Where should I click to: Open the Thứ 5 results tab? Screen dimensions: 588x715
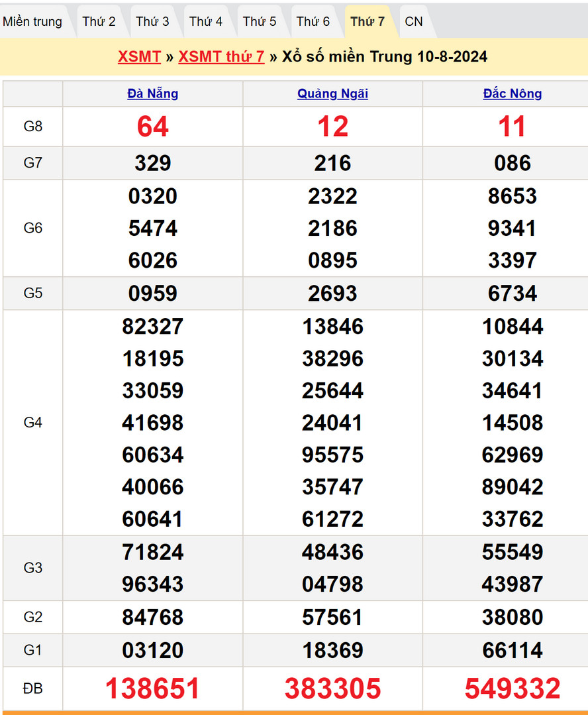pyautogui.click(x=260, y=21)
